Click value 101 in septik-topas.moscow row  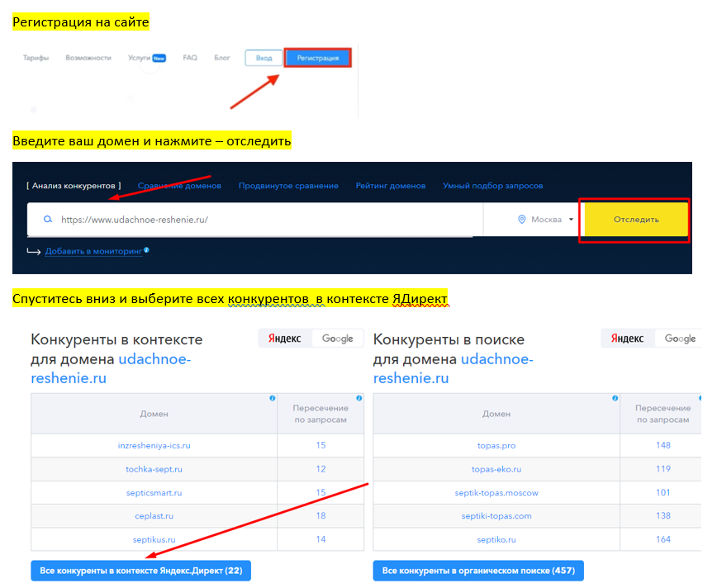point(663,493)
